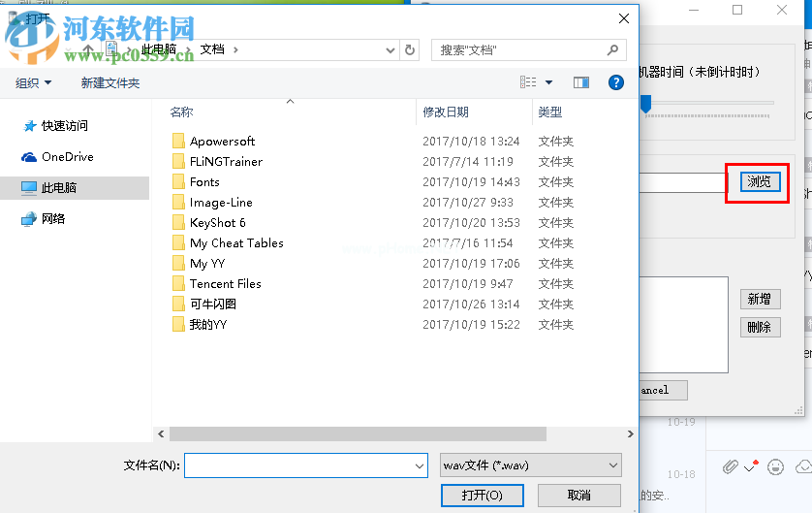Click date 2017/10/27 9:33 cell

point(468,203)
